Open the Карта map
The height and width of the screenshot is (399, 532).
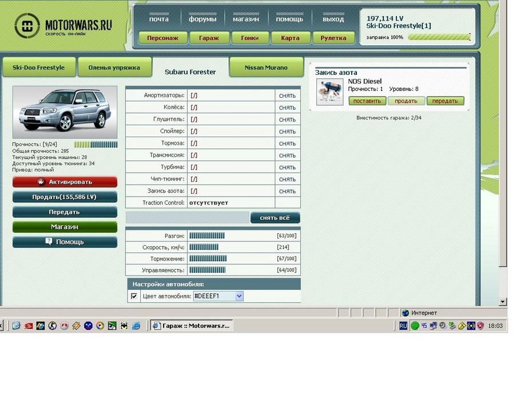click(x=291, y=38)
